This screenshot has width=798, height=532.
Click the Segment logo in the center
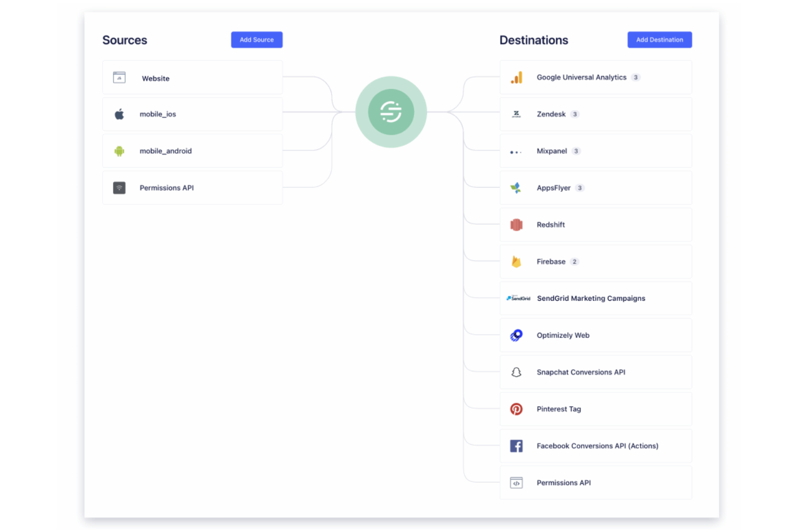point(391,112)
